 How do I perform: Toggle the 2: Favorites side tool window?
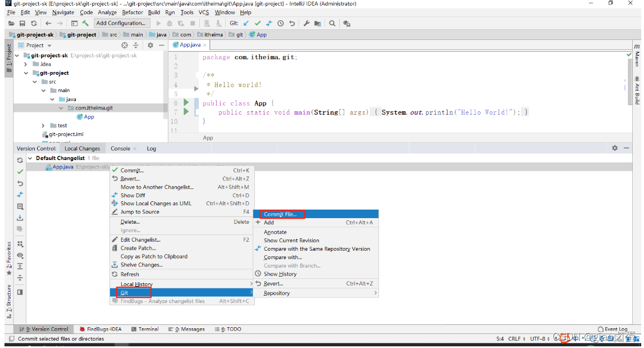point(8,259)
